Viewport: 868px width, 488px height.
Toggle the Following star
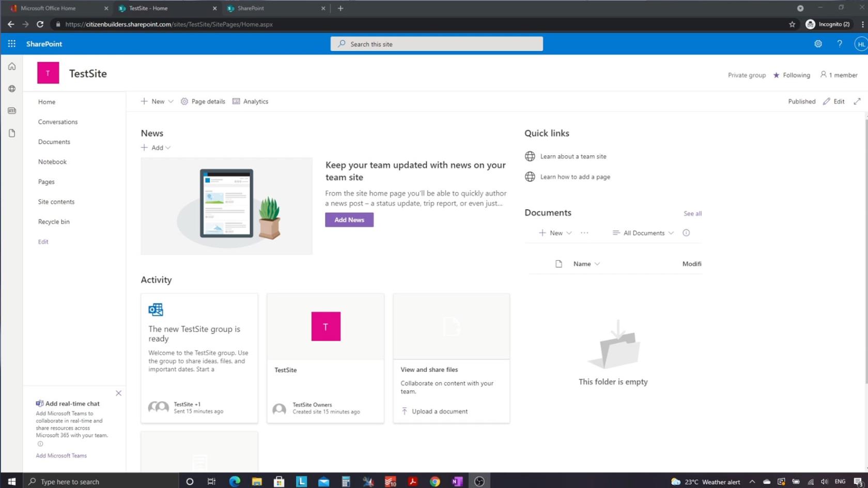[776, 75]
